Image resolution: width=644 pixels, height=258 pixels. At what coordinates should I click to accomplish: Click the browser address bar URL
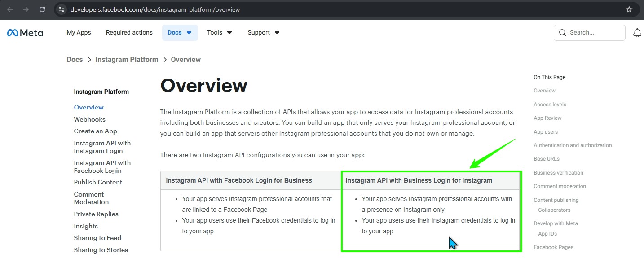[155, 9]
